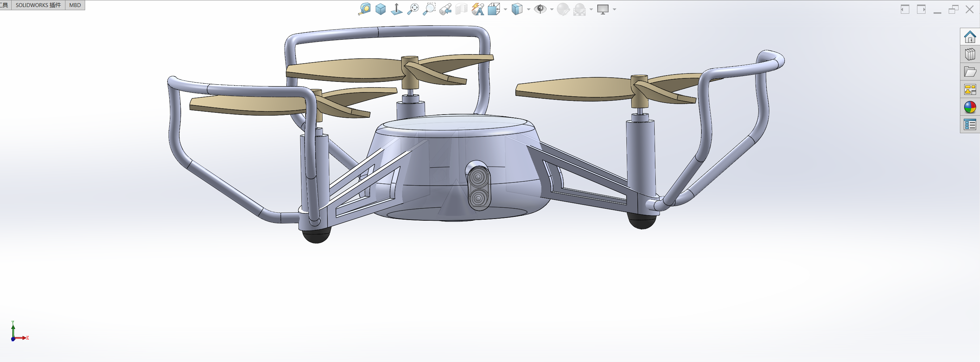Click the View Orientation icon
The height and width of the screenshot is (362, 980).
(494, 9)
